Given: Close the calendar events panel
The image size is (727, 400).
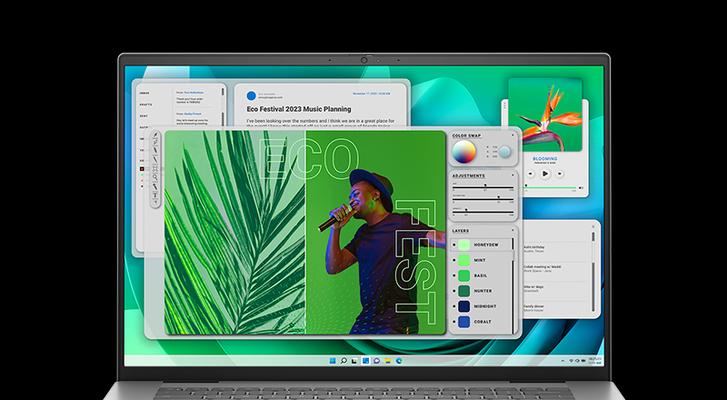Looking at the screenshot, I should 593,227.
